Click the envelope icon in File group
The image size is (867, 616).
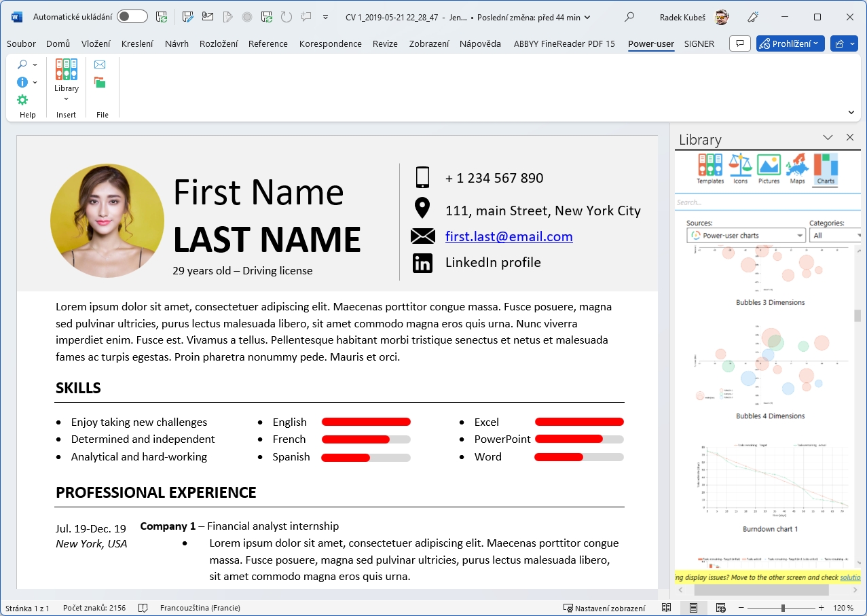(x=100, y=65)
